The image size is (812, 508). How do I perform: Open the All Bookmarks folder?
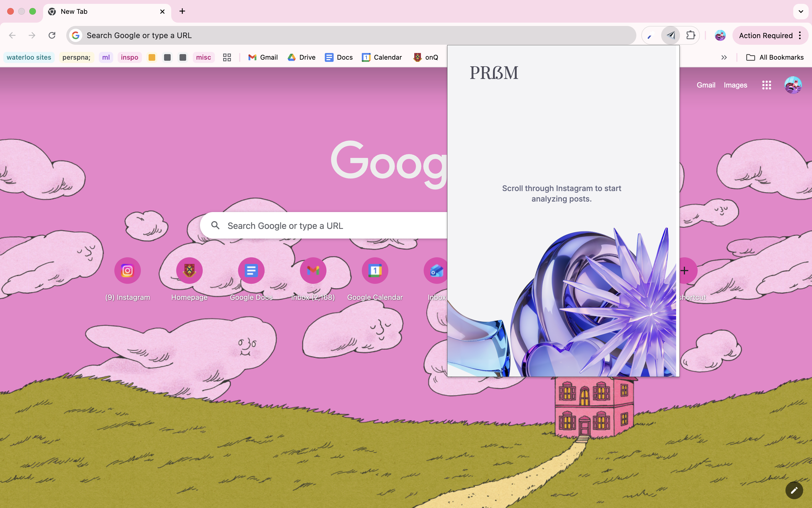tap(775, 57)
